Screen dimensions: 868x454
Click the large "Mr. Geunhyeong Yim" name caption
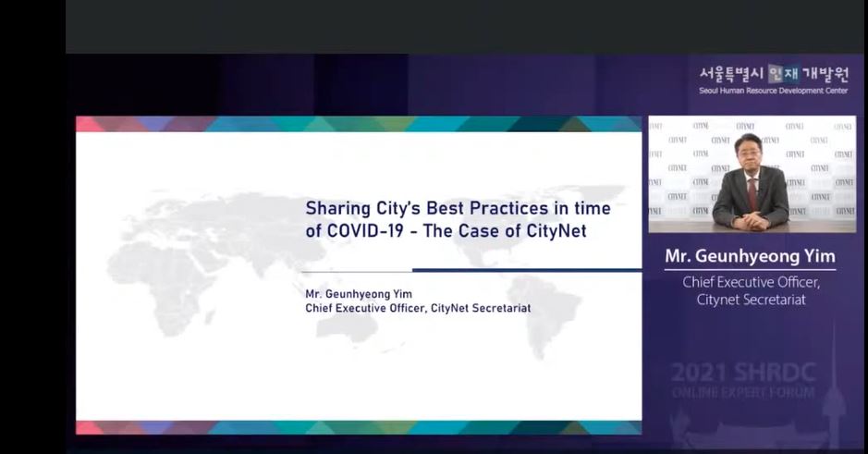click(750, 256)
